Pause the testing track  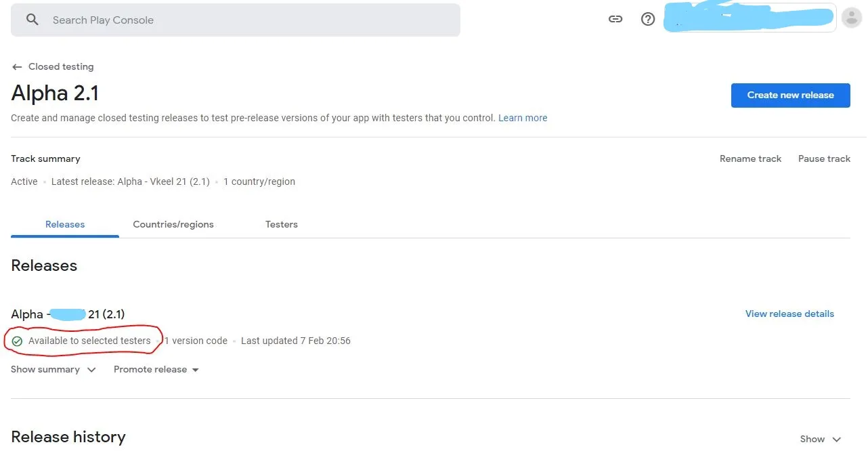click(x=824, y=158)
